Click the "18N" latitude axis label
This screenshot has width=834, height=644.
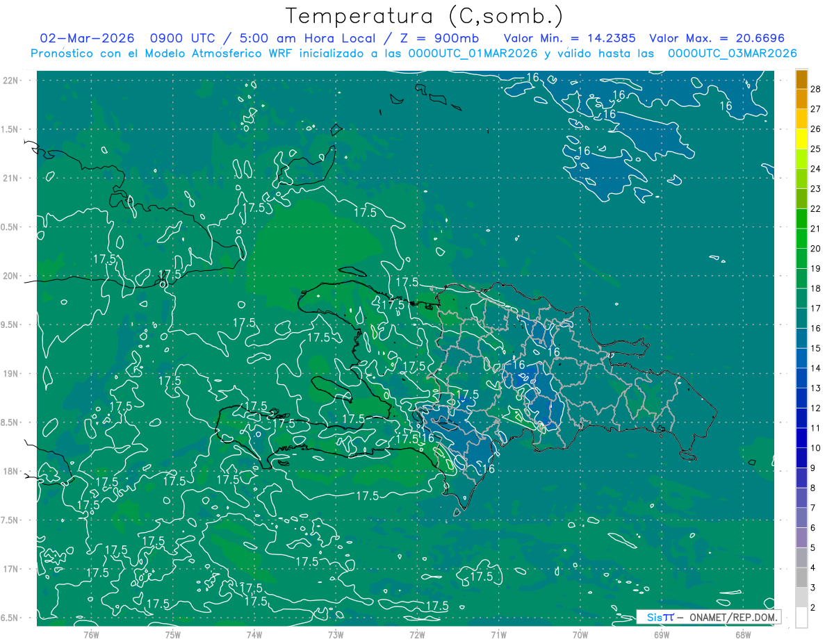11,472
